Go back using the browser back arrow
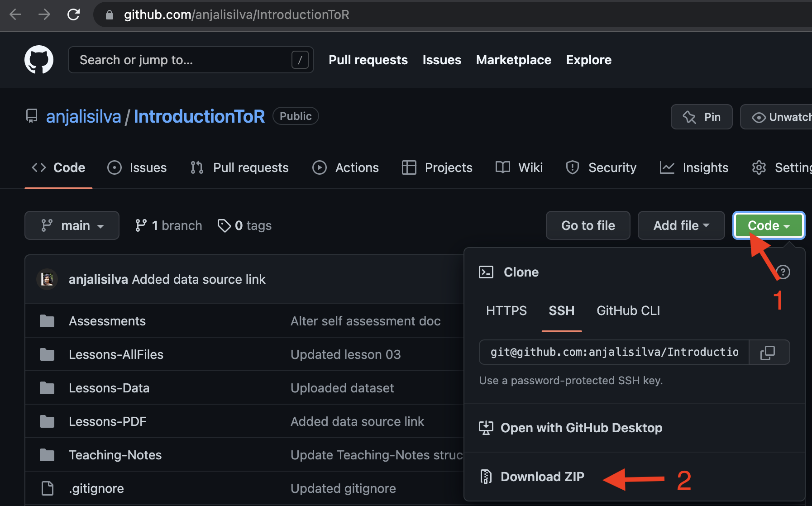The width and height of the screenshot is (812, 506). pos(15,14)
